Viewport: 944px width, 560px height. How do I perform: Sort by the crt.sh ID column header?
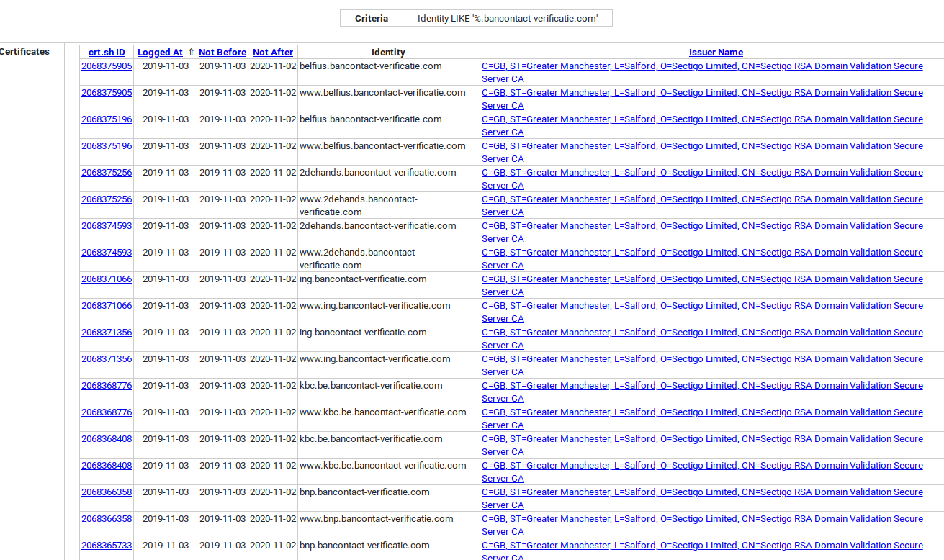click(x=107, y=53)
